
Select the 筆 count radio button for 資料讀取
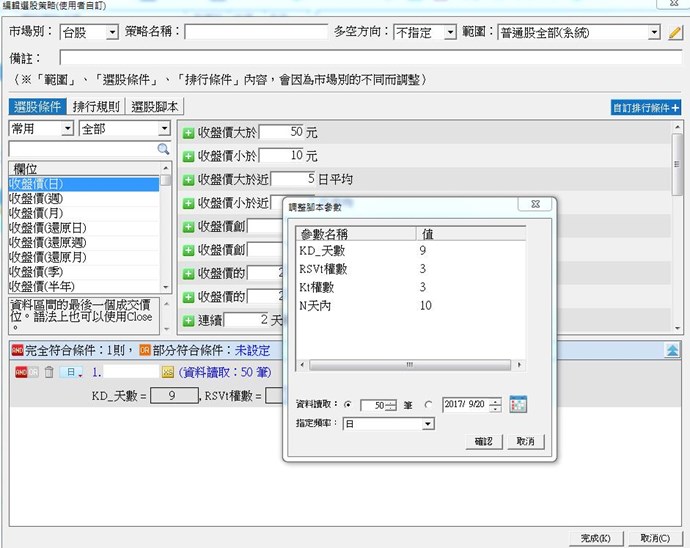[x=348, y=404]
